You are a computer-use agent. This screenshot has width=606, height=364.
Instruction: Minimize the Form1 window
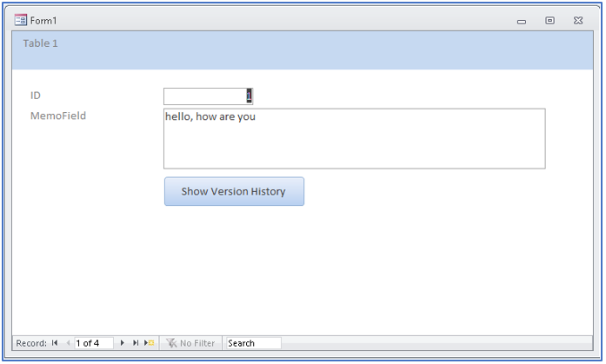coord(522,21)
